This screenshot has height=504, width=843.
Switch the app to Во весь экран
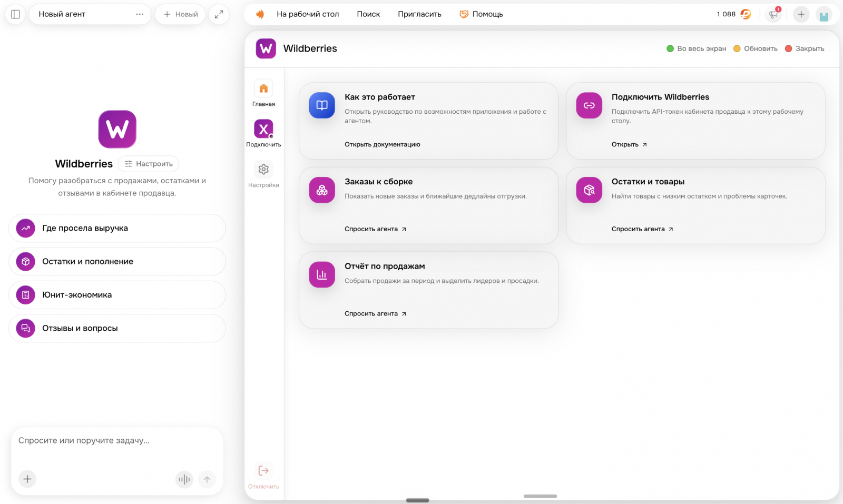[x=696, y=48]
